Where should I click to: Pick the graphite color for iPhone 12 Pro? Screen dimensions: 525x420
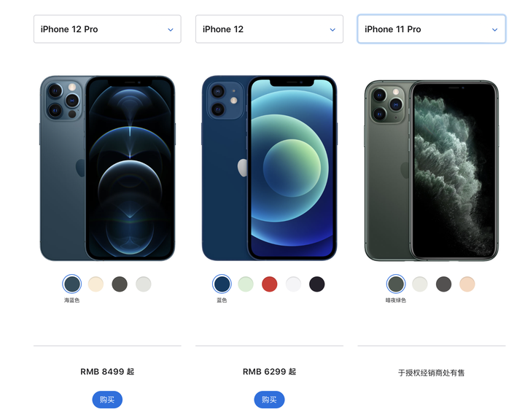[x=120, y=284]
